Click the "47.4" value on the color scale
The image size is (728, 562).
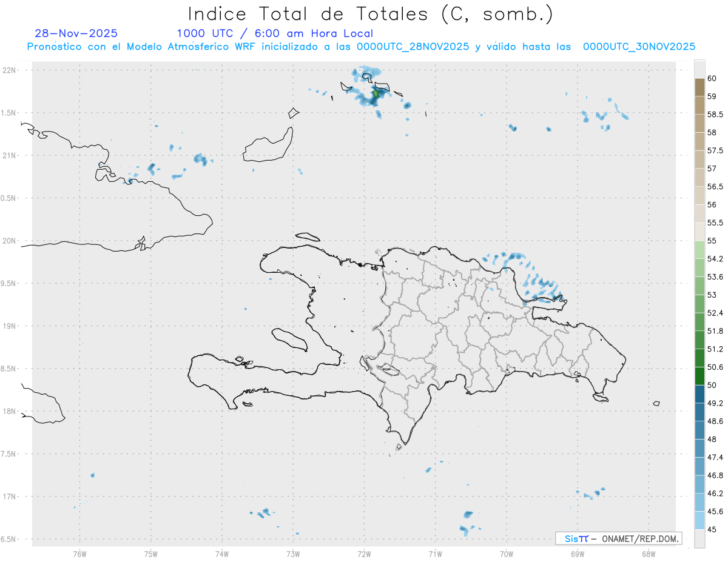click(x=715, y=457)
